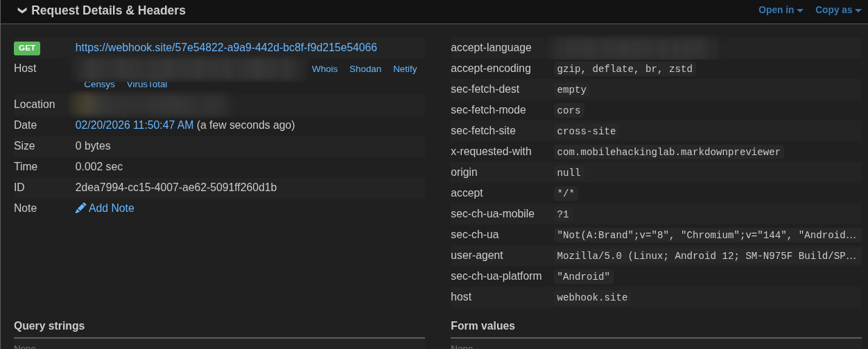Image resolution: width=868 pixels, height=349 pixels.
Task: Click the sec-ch-ua header value
Action: click(706, 235)
